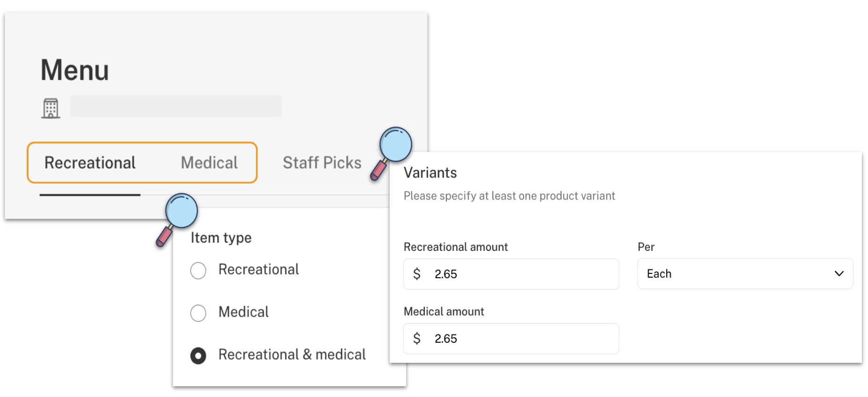868x397 pixels.
Task: Choose Recreational & medical radio option
Action: [x=198, y=356]
